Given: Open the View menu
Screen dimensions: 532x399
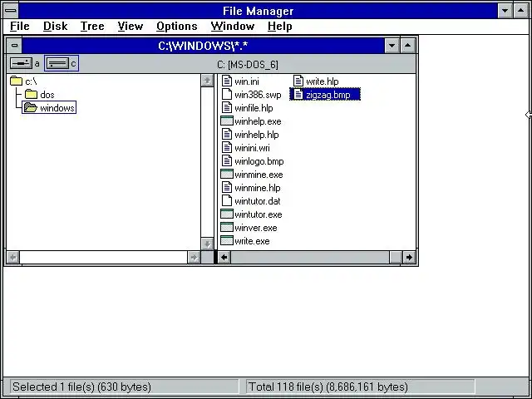Looking at the screenshot, I should 131,26.
